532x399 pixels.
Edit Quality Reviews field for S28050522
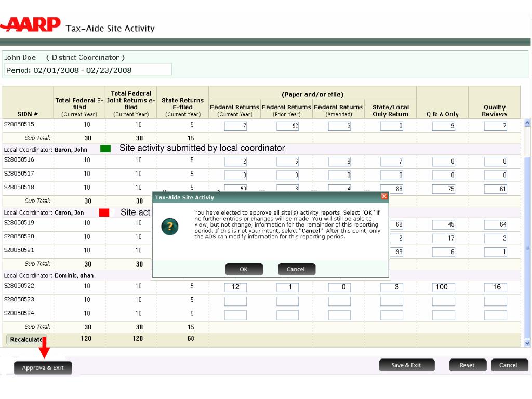click(x=495, y=287)
